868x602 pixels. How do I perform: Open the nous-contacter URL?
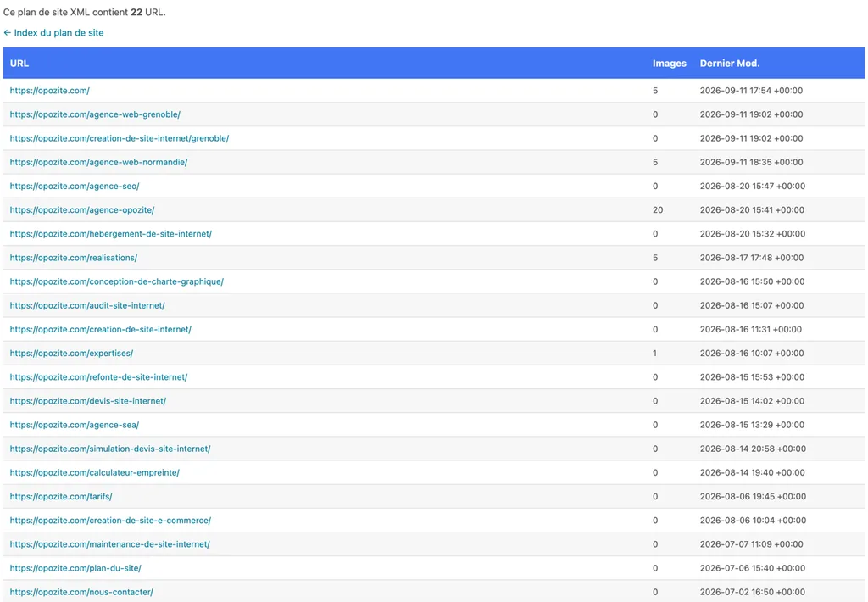pos(81,591)
